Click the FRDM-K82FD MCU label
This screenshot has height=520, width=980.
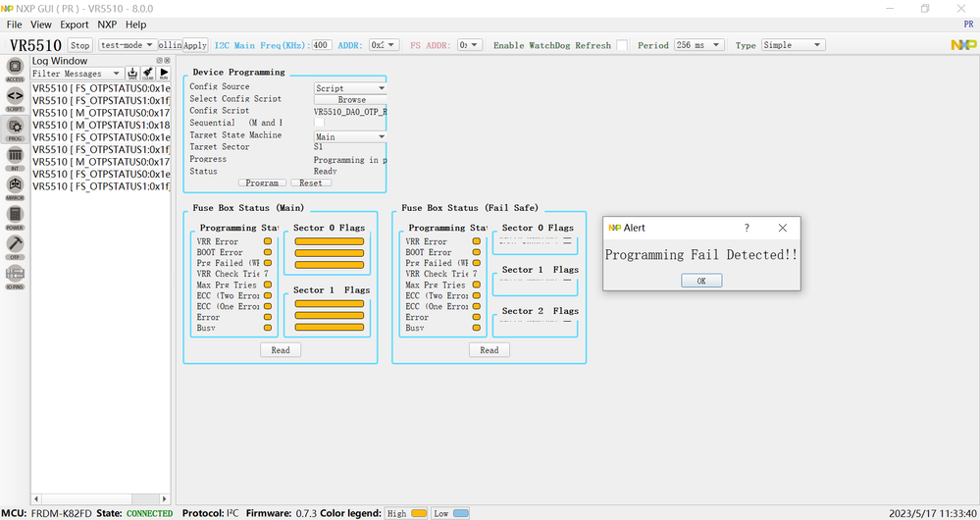pos(61,514)
